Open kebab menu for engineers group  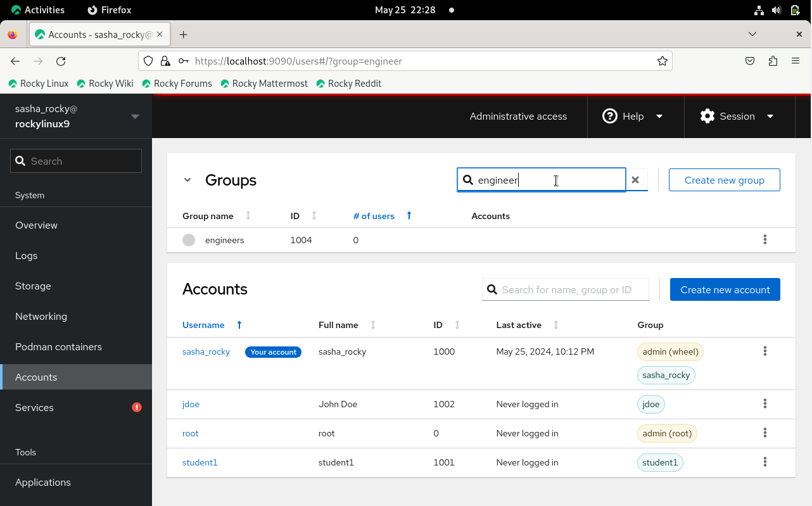764,239
